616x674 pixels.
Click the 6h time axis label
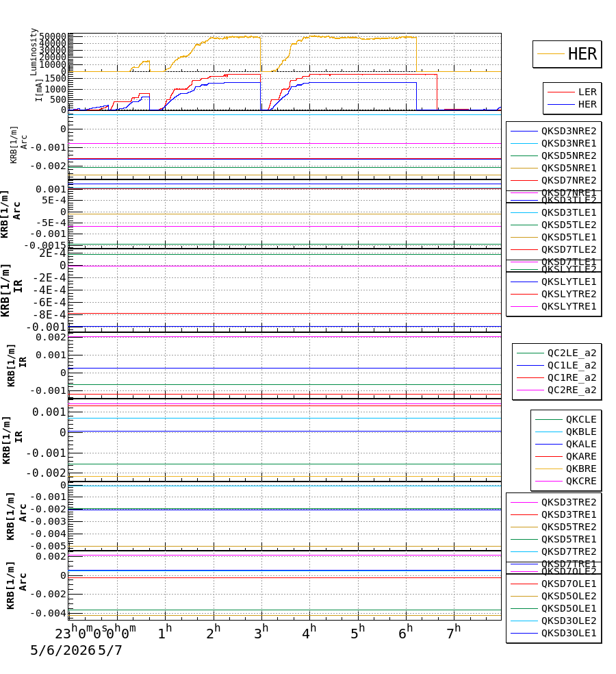pyautogui.click(x=405, y=632)
